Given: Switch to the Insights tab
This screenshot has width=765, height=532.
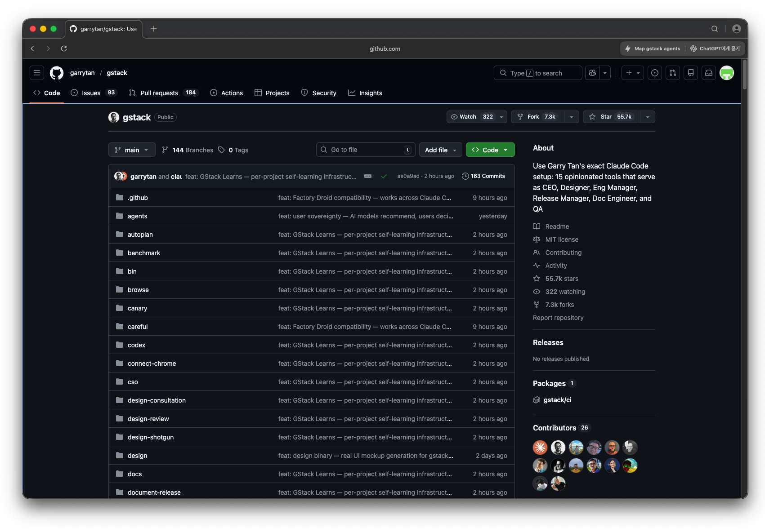Looking at the screenshot, I should (x=365, y=93).
